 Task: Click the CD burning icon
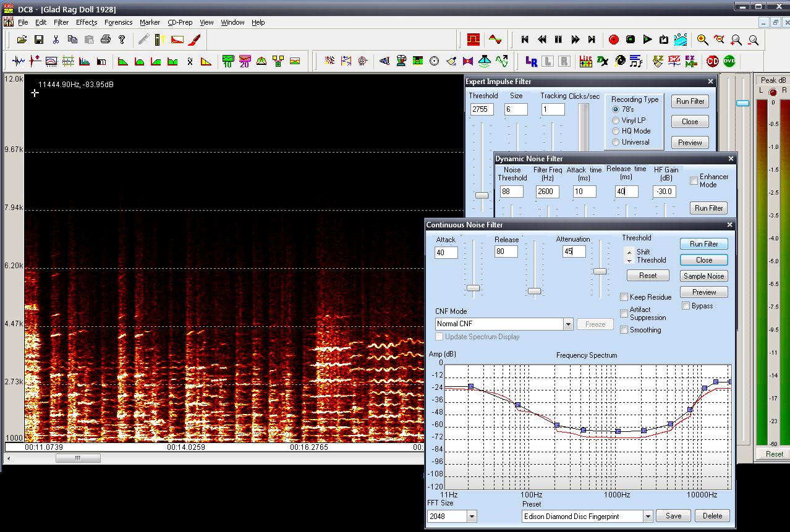pyautogui.click(x=711, y=61)
